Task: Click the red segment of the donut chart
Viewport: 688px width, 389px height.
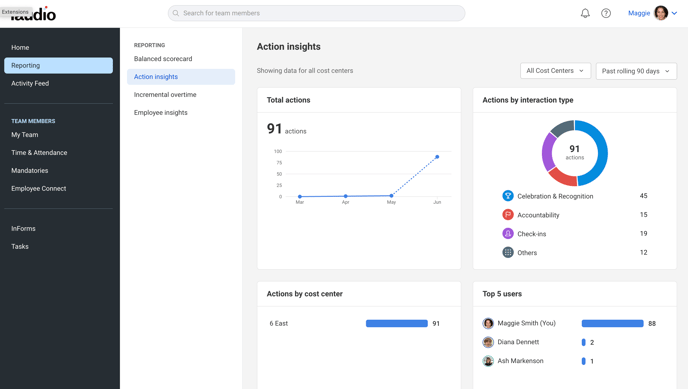Action: pos(563,177)
